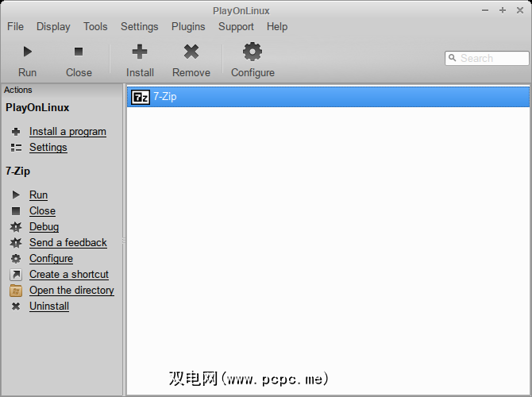
Task: Click the Debug link
Action: tap(44, 226)
